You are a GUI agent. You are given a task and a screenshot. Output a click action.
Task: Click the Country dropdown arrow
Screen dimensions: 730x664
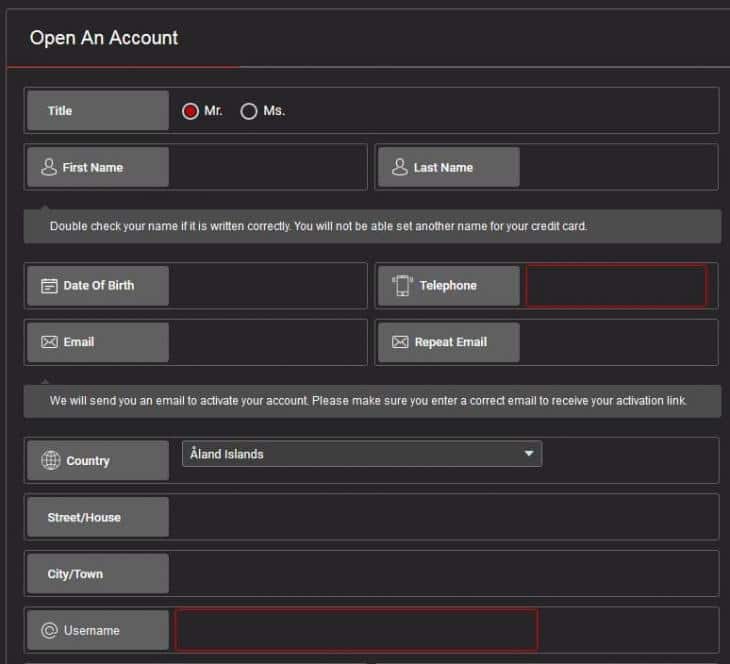tap(529, 454)
